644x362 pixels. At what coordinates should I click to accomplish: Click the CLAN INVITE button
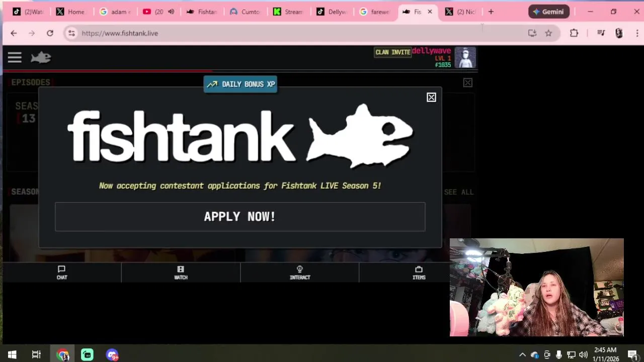[393, 52]
